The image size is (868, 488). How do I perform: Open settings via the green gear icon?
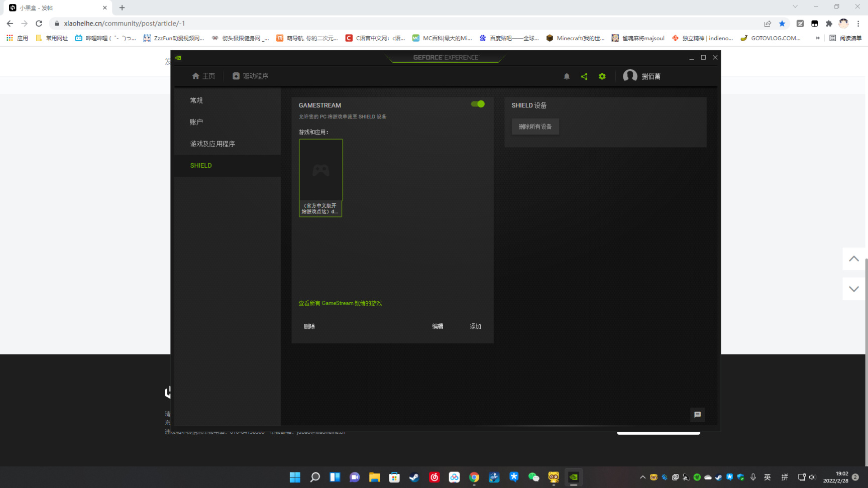[602, 76]
